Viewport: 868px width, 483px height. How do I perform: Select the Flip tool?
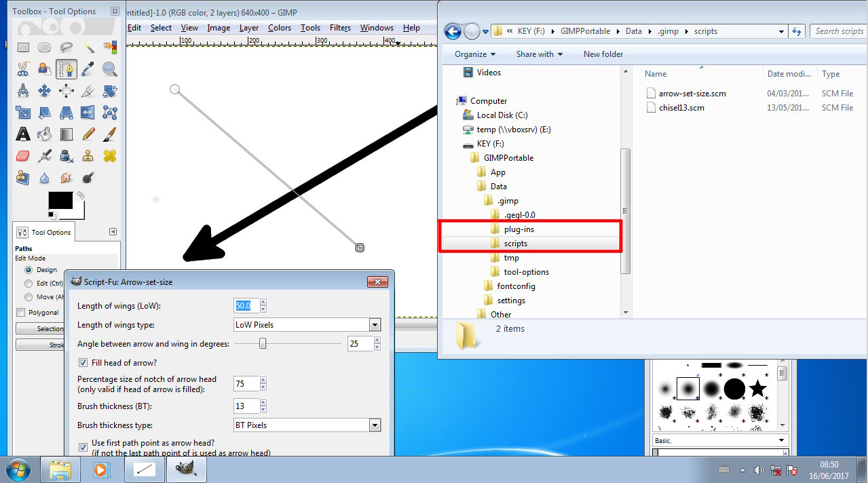click(88, 113)
